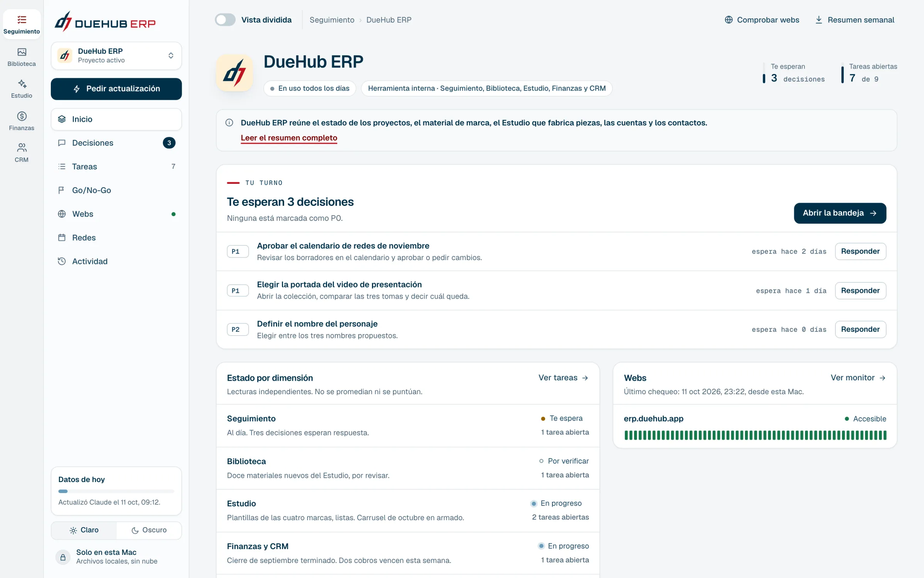Open Redes in the sidebar
Screen dimensions: 924x578
(x=116, y=238)
